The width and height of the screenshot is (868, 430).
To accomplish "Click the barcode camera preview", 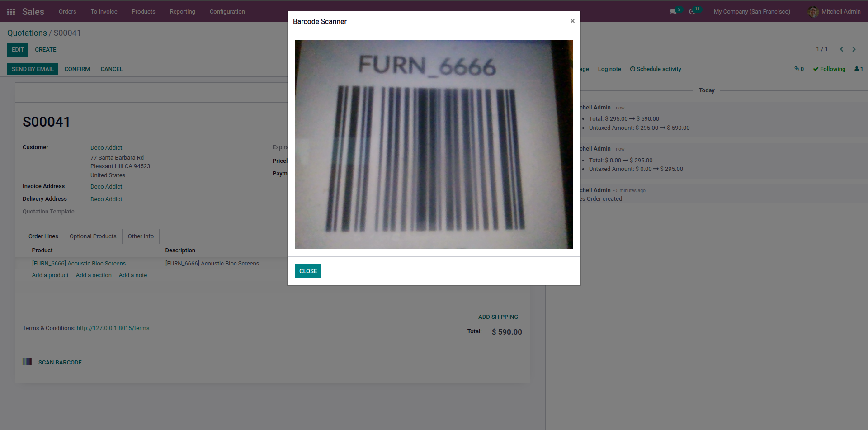I will (434, 145).
